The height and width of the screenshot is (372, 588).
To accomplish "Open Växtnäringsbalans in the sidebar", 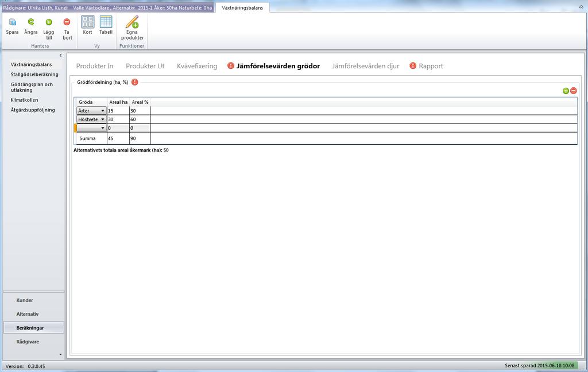I will pos(32,64).
